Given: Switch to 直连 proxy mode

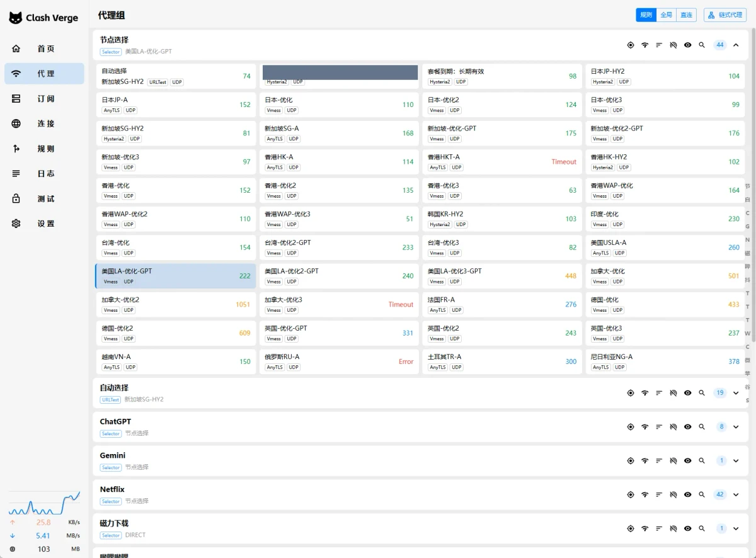Looking at the screenshot, I should [686, 15].
